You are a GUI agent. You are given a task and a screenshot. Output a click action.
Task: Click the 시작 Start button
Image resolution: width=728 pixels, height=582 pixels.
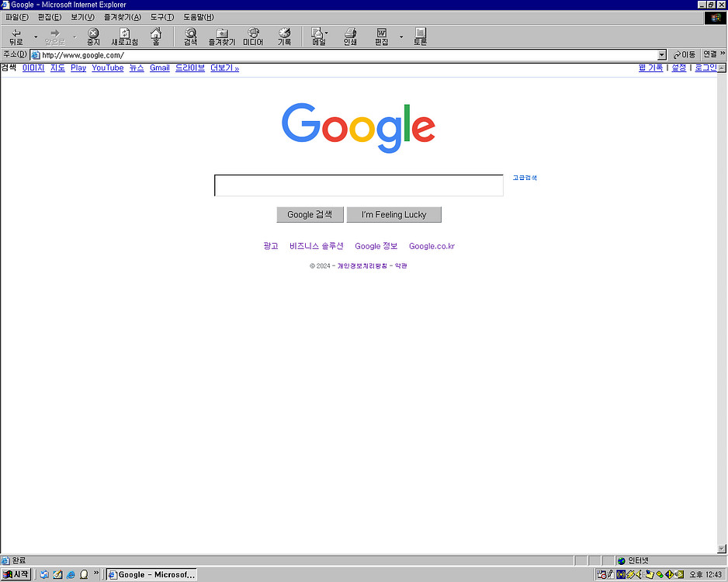pyautogui.click(x=16, y=574)
